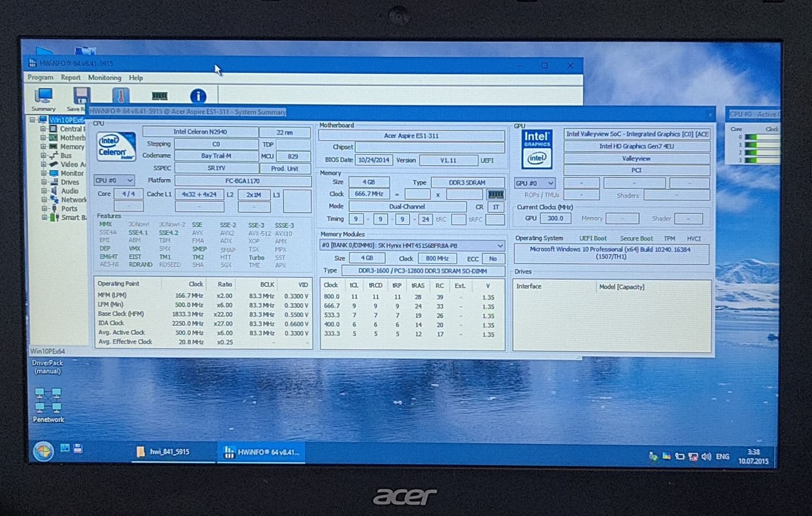The width and height of the screenshot is (812, 516).
Task: Click the ENG language indicator in tray
Action: click(x=722, y=457)
